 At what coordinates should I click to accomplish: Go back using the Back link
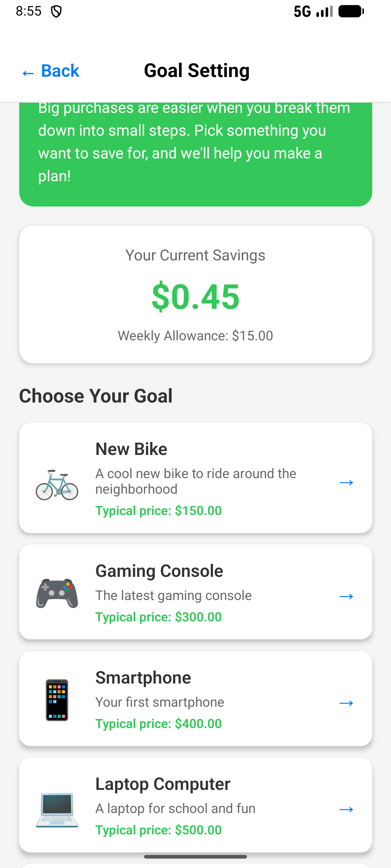(51, 71)
